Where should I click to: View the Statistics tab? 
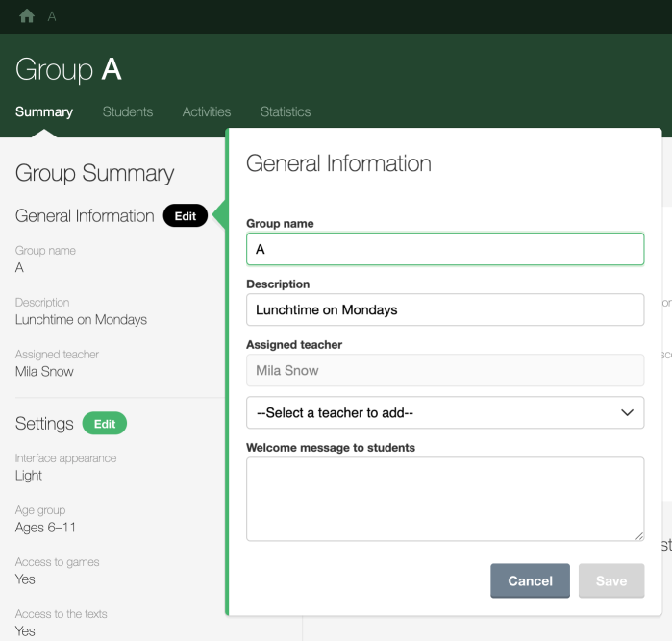coord(286,111)
